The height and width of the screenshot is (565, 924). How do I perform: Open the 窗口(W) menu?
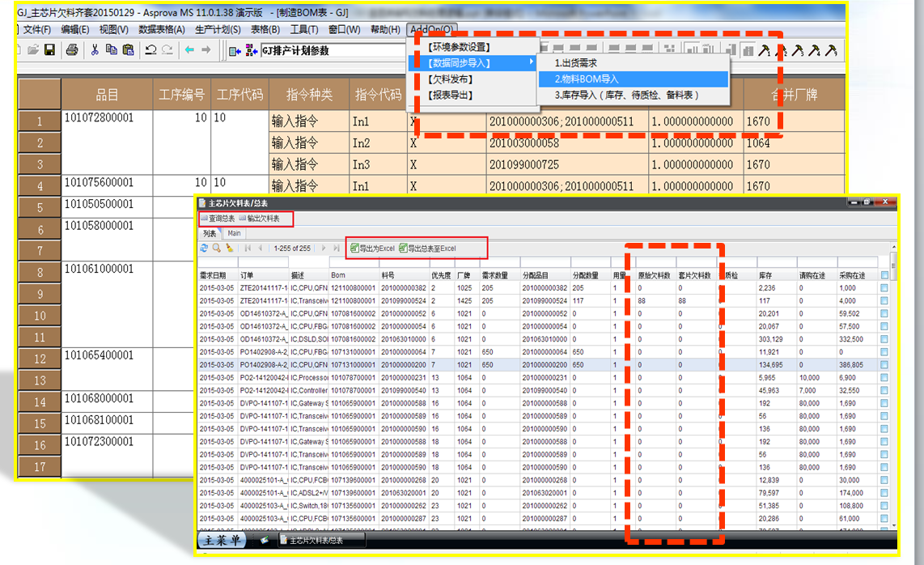coord(344,29)
